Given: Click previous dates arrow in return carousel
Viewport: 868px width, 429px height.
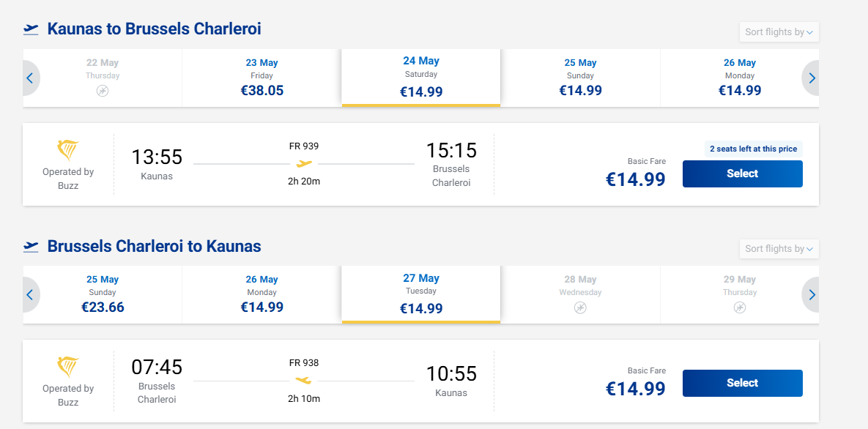Looking at the screenshot, I should pos(31,294).
